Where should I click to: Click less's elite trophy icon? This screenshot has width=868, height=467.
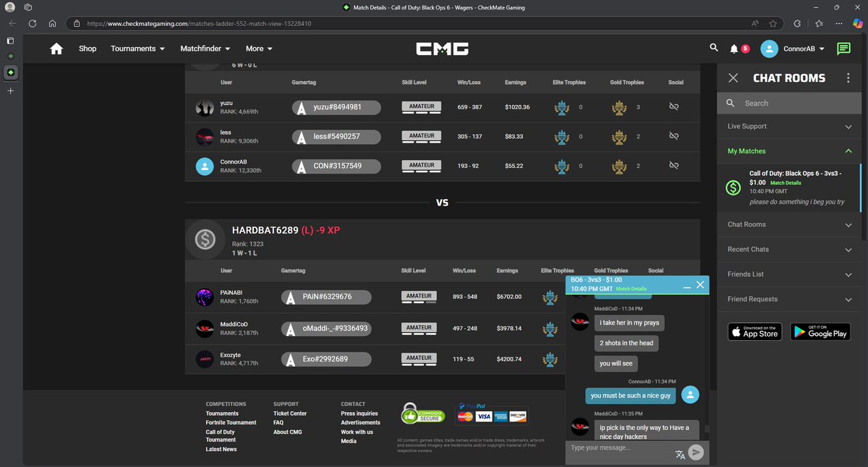[x=561, y=137]
